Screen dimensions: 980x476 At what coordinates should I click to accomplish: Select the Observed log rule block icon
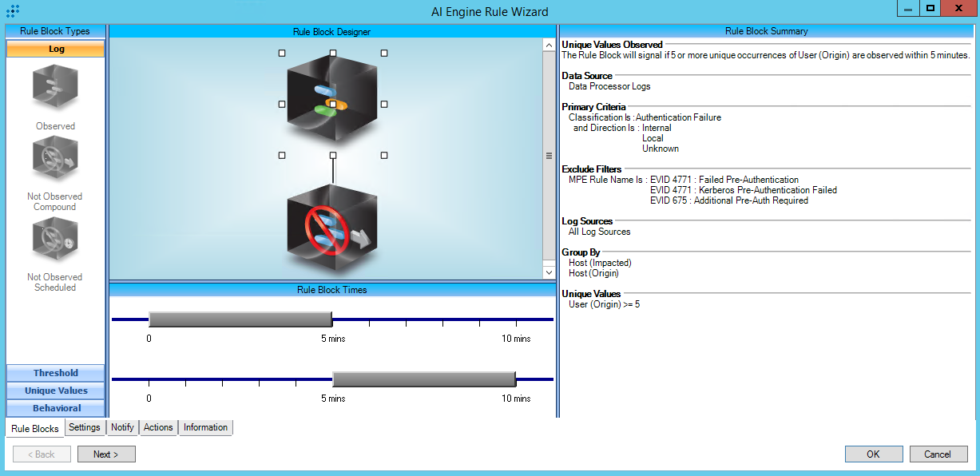(55, 88)
